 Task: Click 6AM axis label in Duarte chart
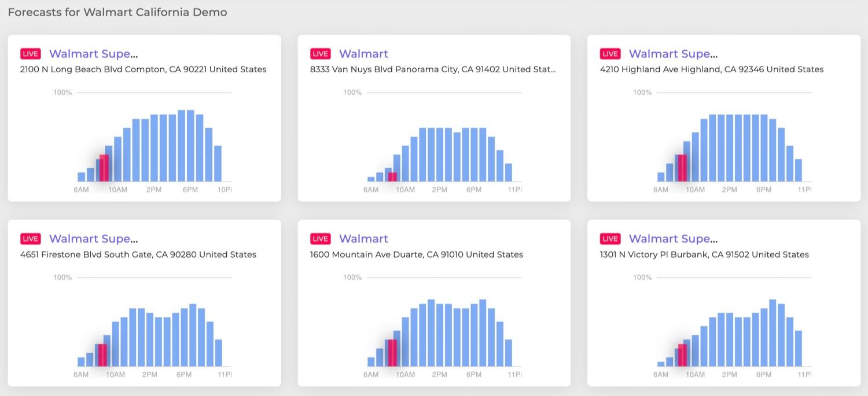371,375
